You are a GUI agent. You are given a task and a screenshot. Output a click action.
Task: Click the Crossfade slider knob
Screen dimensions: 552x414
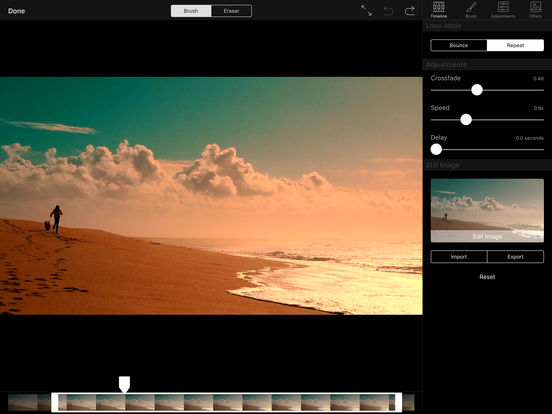pyautogui.click(x=477, y=90)
